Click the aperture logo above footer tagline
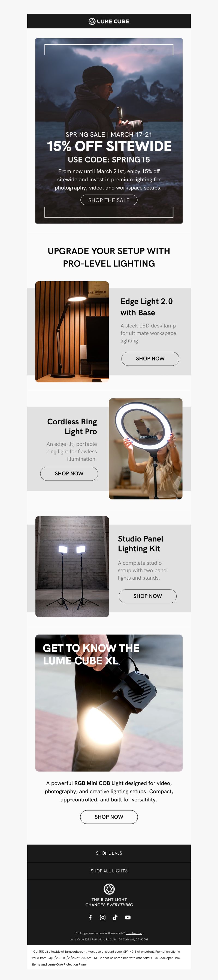Viewport: 218px width, 980px height. [x=109, y=889]
